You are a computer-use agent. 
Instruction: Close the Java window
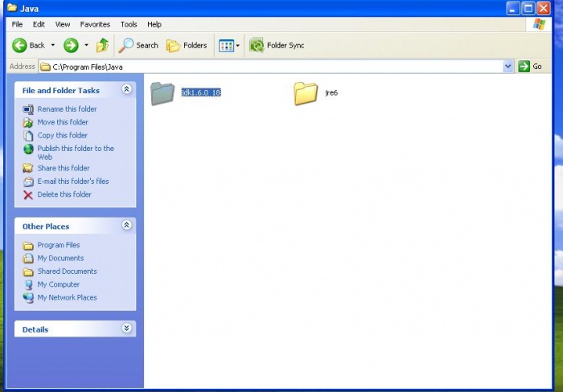(544, 8)
